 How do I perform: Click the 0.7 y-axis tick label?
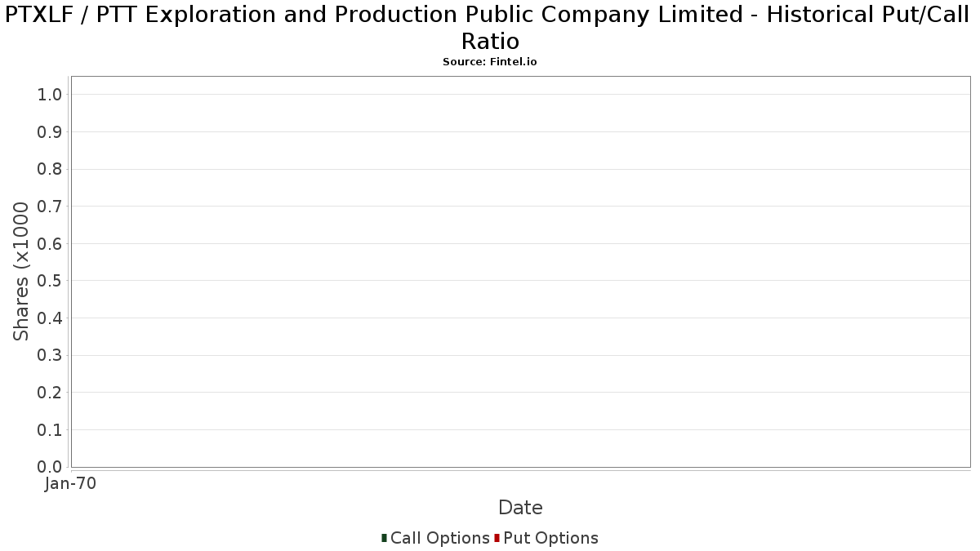click(50, 207)
